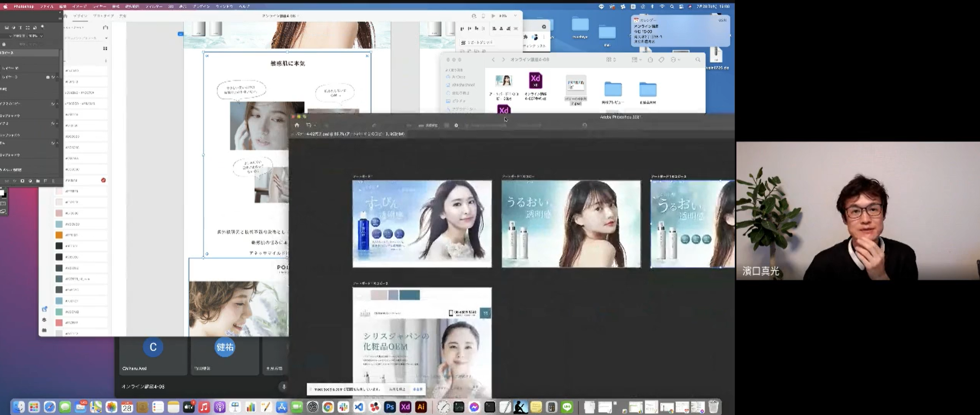Click create new layer icon in layers panel
Viewport: 980px width, 415px height.
click(45, 181)
